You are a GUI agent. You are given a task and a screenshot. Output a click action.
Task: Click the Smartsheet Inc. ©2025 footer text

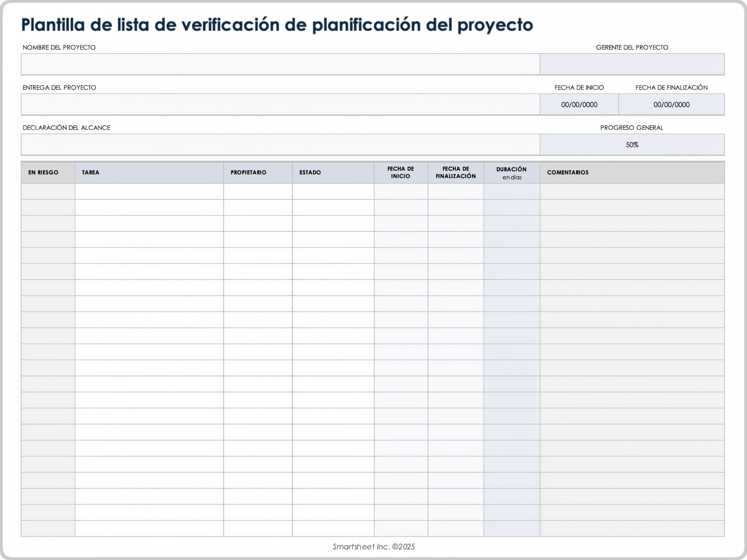click(x=373, y=546)
